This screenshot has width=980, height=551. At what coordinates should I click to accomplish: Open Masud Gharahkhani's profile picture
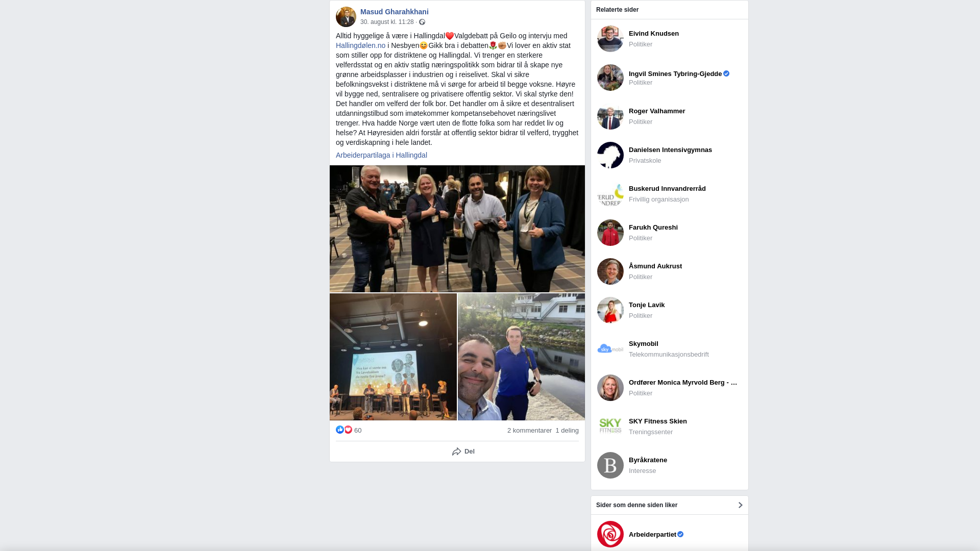pos(346,17)
